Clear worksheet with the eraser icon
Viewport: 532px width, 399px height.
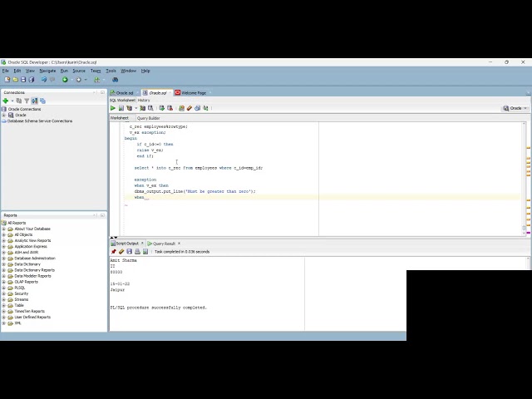pyautogui.click(x=190, y=108)
